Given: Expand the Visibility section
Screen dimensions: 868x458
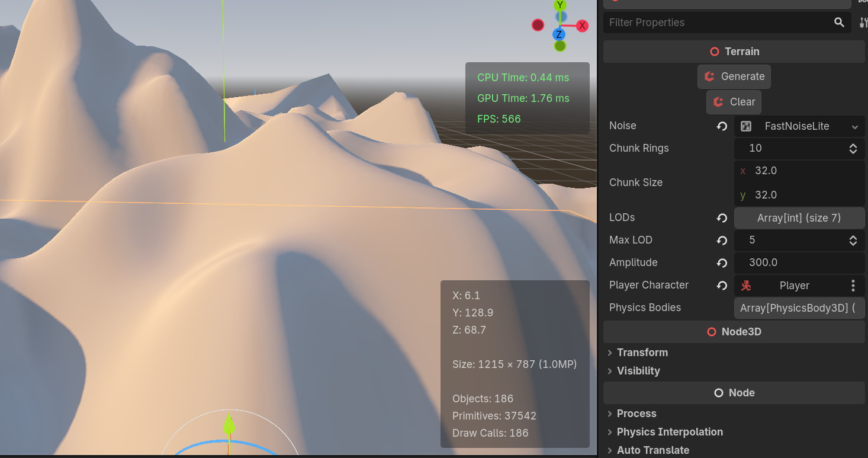Looking at the screenshot, I should pyautogui.click(x=638, y=371).
